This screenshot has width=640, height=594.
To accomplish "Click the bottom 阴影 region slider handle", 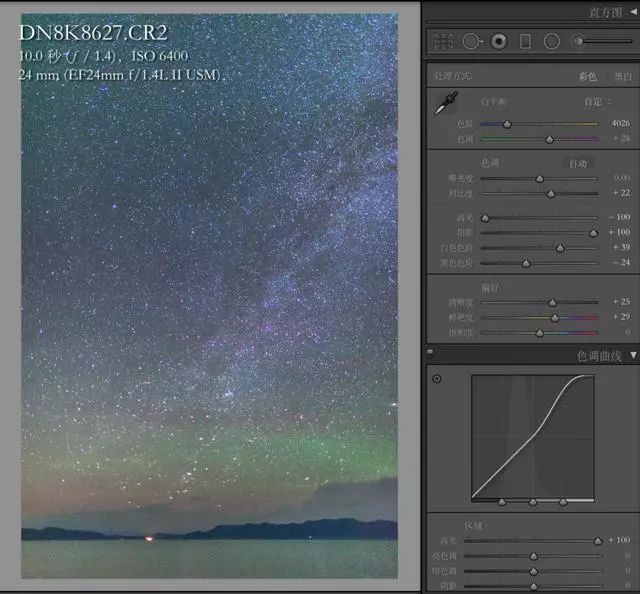I will [x=533, y=587].
